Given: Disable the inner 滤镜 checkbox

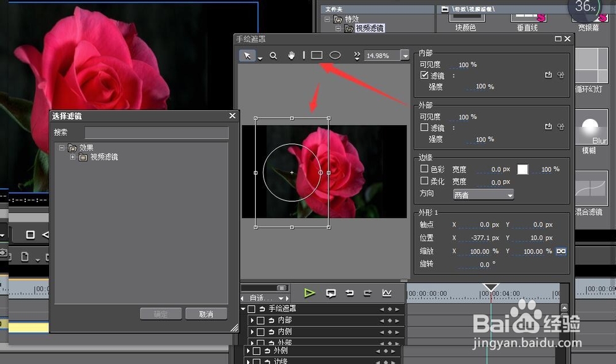Looking at the screenshot, I should [424, 75].
